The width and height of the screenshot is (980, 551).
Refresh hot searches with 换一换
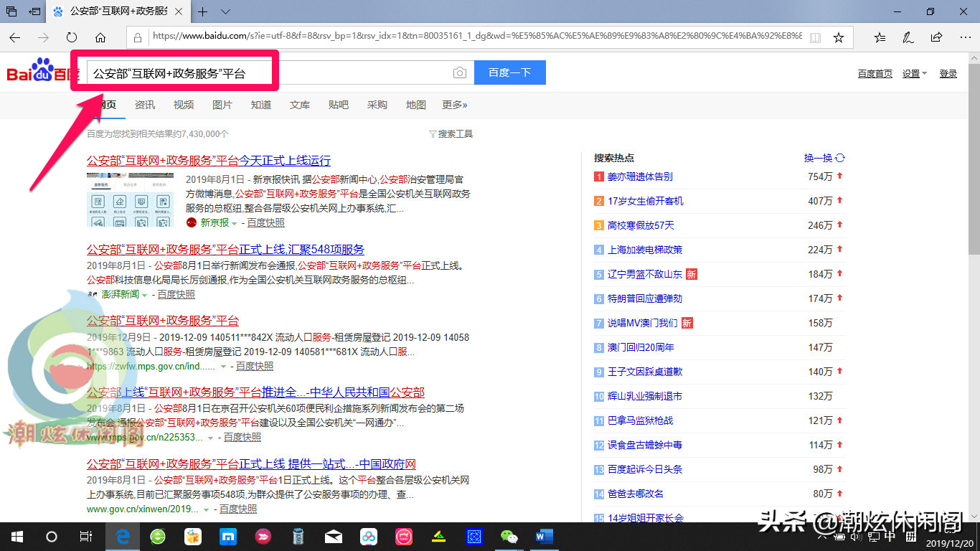pos(824,158)
